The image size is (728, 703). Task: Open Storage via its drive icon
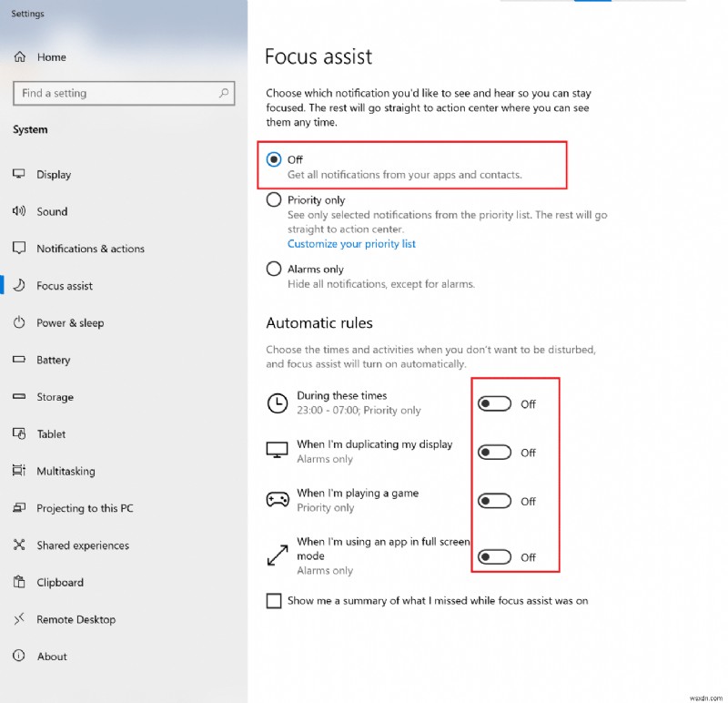click(19, 397)
